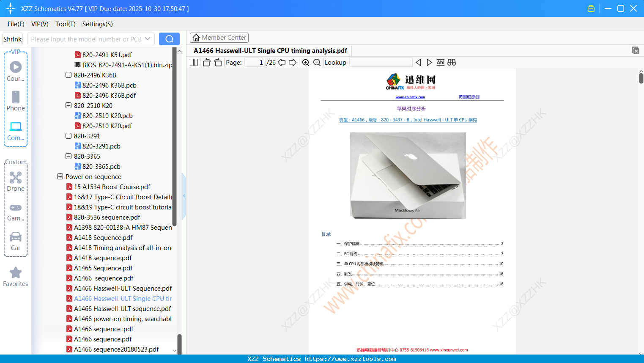Select the A1466 Hasswell-ULT Single CPU timing tab
644x363 pixels.
(x=270, y=51)
